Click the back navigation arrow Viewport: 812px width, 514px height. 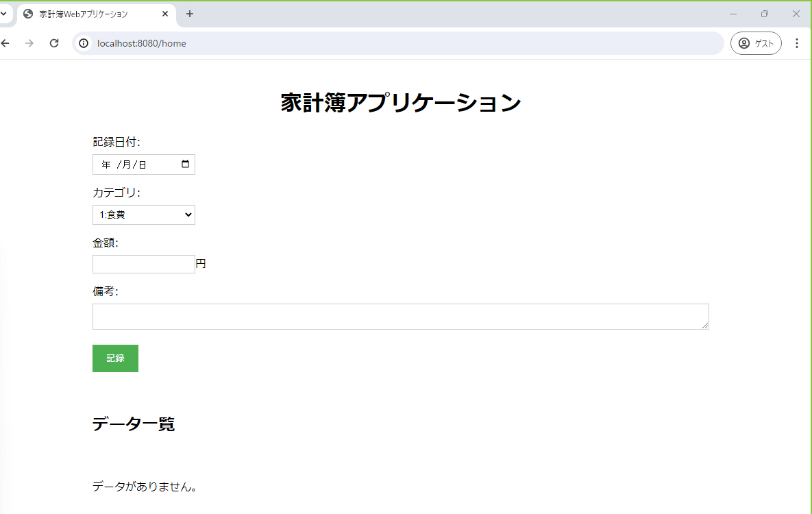click(5, 42)
